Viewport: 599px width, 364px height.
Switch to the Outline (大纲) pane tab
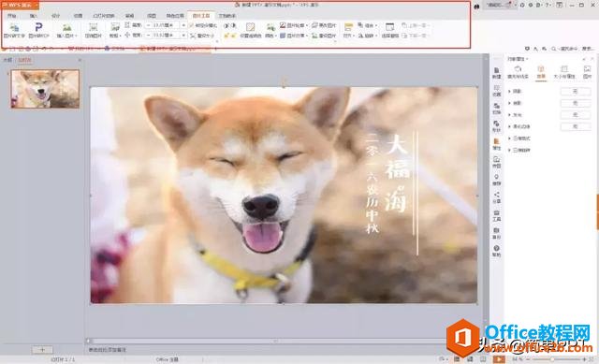coord(7,60)
